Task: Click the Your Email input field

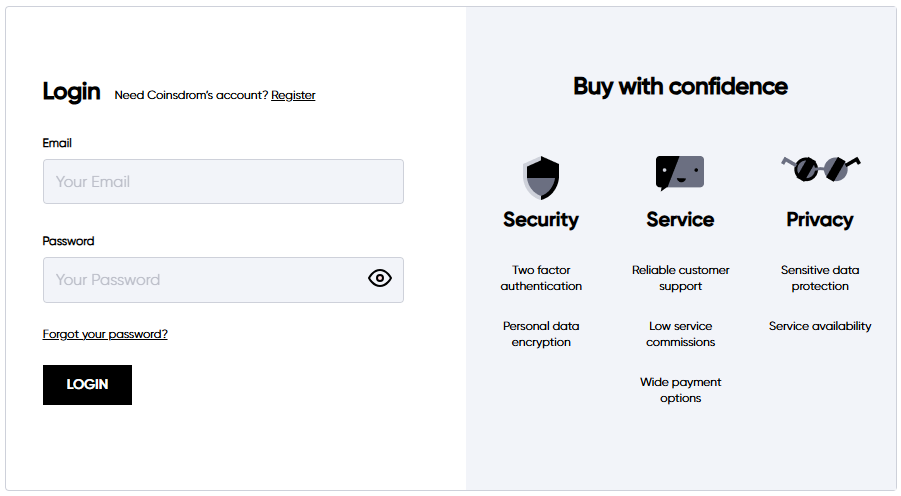Action: pos(223,182)
